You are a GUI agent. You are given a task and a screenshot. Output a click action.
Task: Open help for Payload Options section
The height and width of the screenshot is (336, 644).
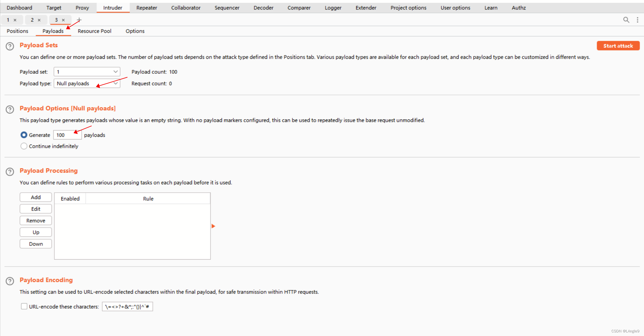point(10,110)
